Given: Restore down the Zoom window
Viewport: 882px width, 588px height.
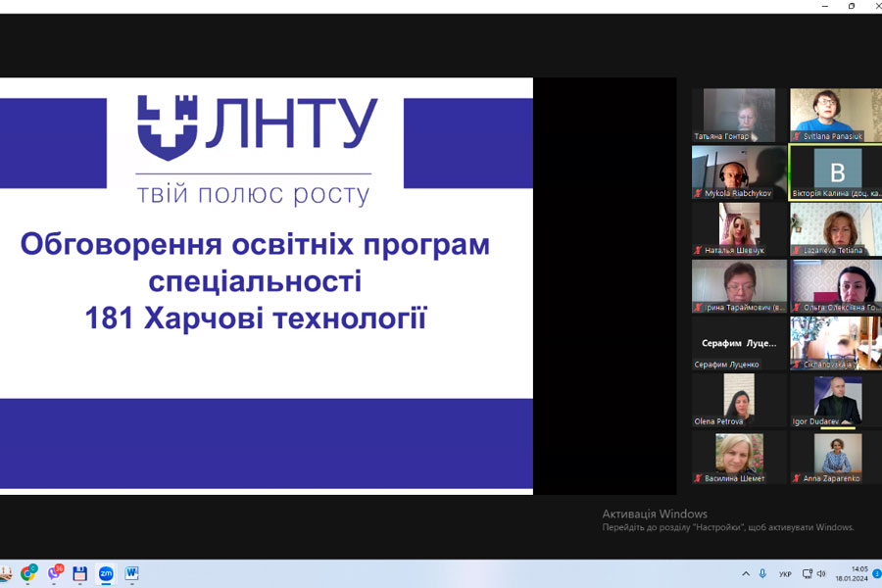Looking at the screenshot, I should point(852,6).
